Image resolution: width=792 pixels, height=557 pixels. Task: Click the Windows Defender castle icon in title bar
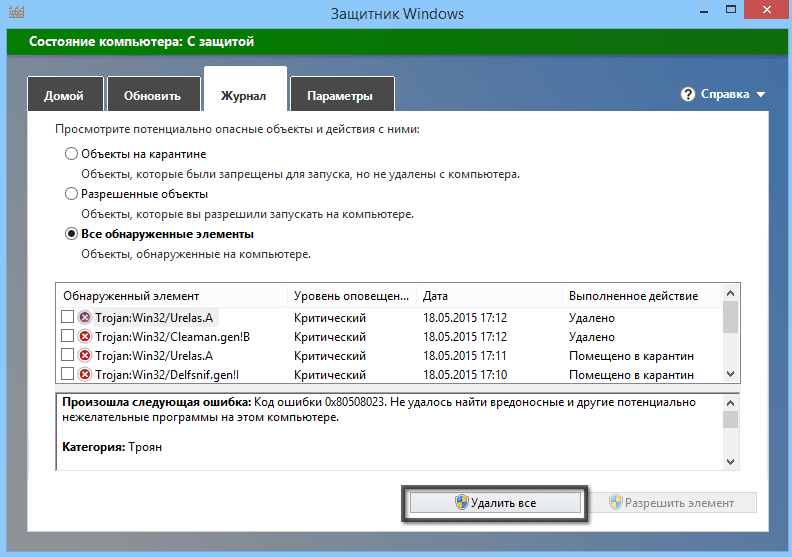click(x=17, y=12)
